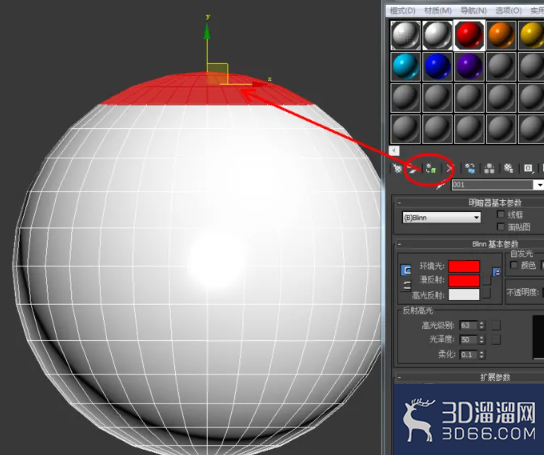Click the 高光级别 spinner arrows
544x455 pixels.
[x=482, y=325]
